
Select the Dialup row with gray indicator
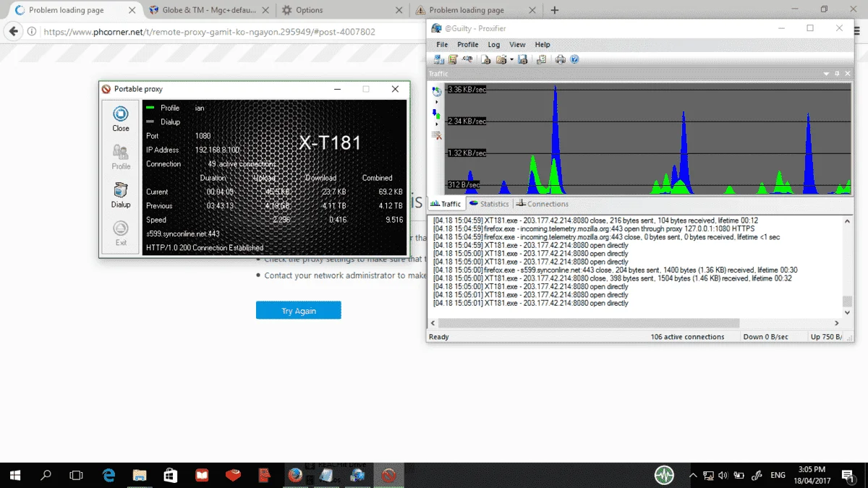click(163, 121)
